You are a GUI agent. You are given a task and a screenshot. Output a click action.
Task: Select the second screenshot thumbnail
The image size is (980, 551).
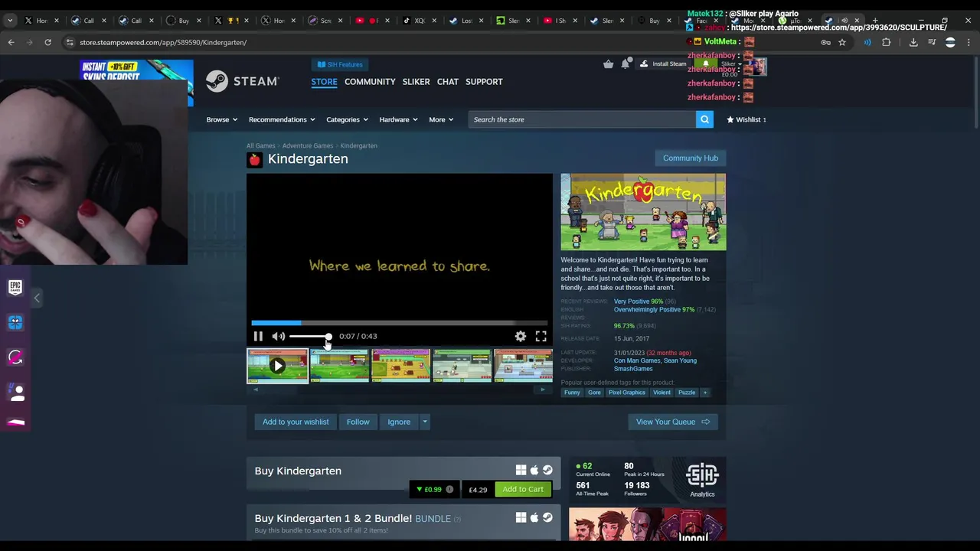(339, 366)
